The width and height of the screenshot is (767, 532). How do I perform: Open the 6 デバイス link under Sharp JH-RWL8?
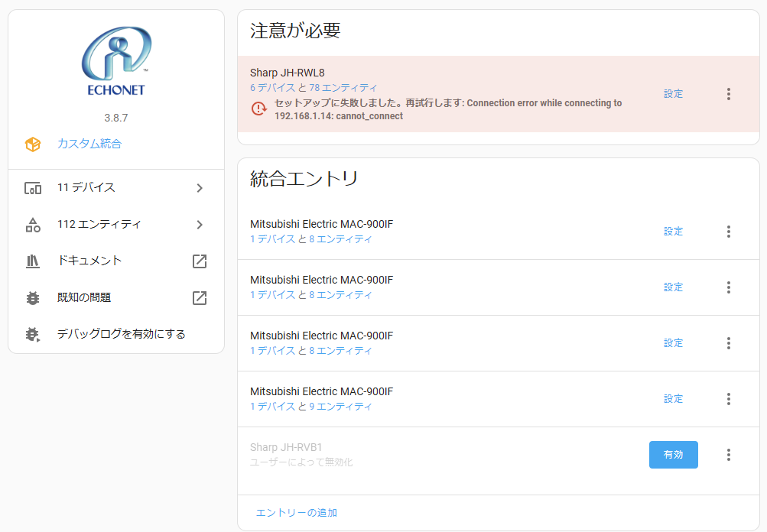272,88
